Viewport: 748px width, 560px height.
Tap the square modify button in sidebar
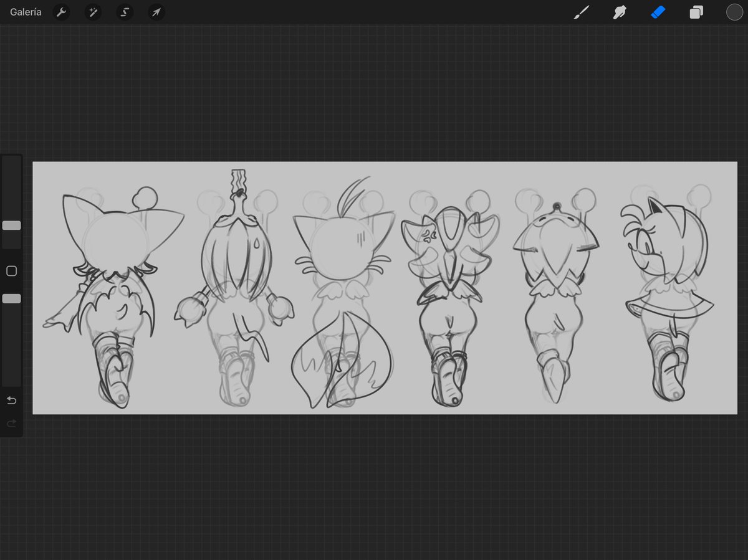[11, 271]
